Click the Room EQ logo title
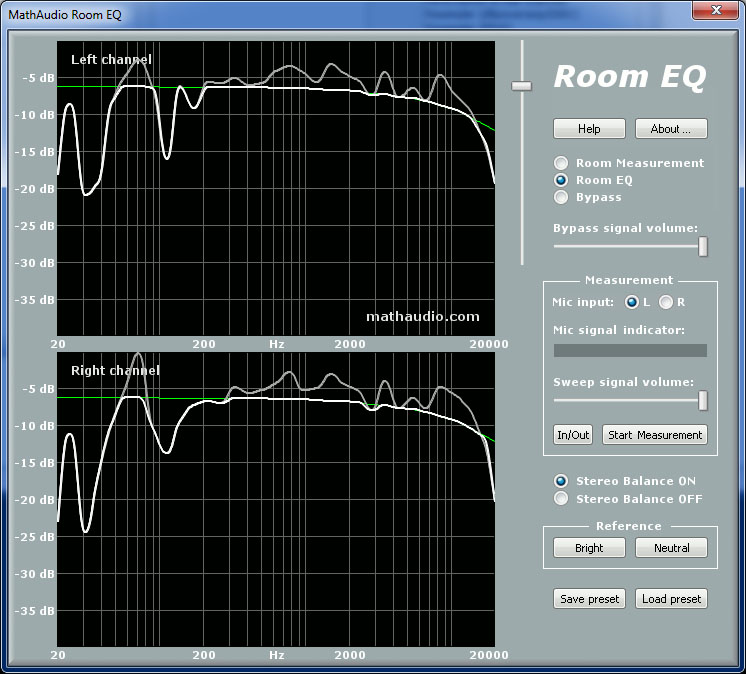Screen dimensions: 746x674 click(x=630, y=77)
